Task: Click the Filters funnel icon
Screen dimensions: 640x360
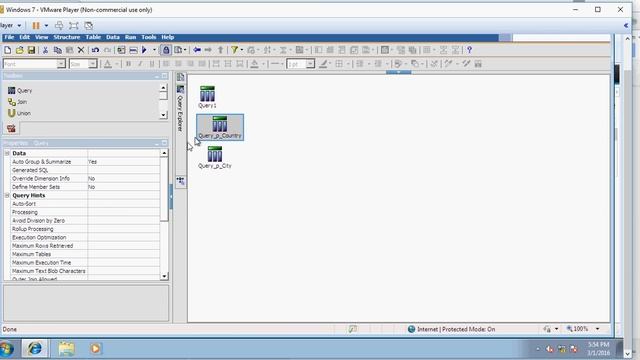Action: (x=234, y=50)
